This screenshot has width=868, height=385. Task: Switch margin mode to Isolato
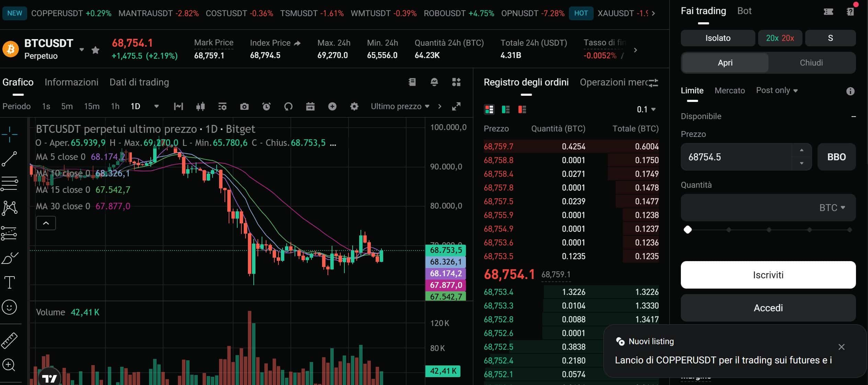point(717,38)
